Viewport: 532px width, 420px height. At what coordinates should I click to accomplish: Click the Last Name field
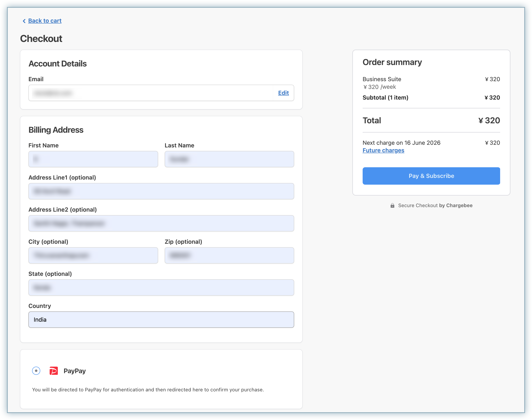pos(229,159)
